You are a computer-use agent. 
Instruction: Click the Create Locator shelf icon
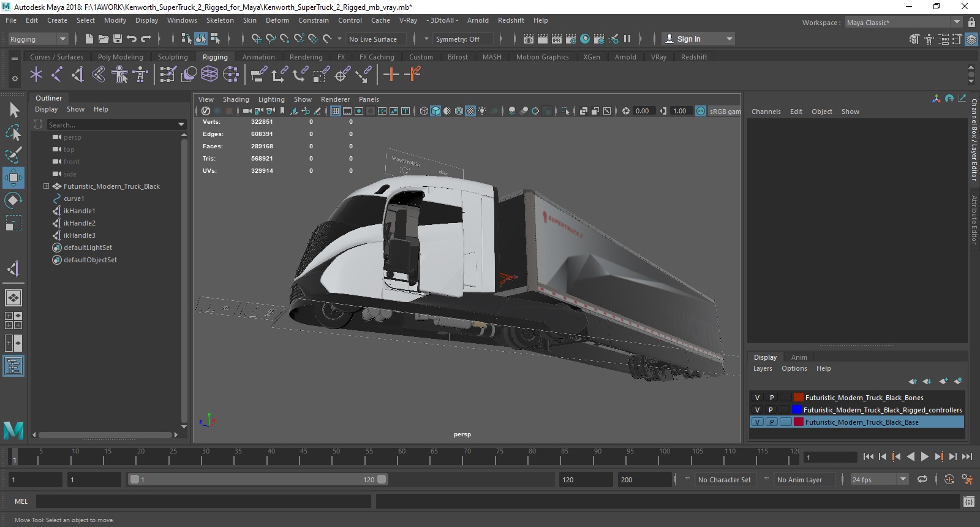(x=36, y=75)
